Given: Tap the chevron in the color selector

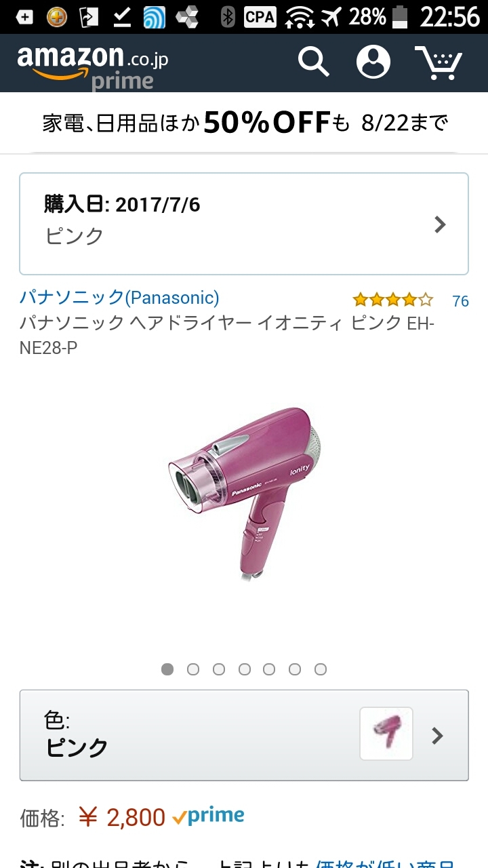Looking at the screenshot, I should [x=438, y=736].
